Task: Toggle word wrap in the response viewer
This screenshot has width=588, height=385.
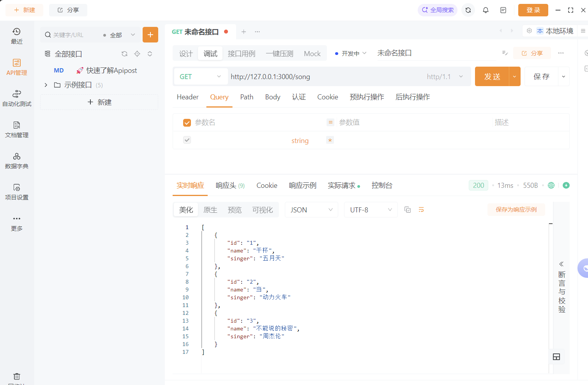Action: pyautogui.click(x=421, y=209)
